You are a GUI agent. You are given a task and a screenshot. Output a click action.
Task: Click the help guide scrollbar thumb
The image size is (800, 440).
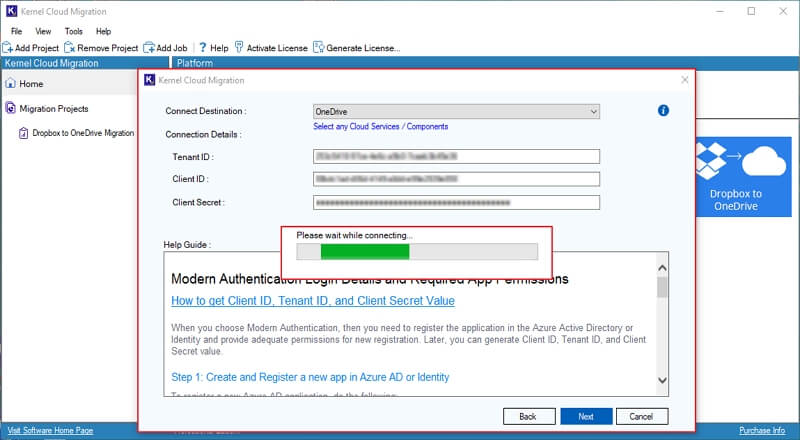662,287
